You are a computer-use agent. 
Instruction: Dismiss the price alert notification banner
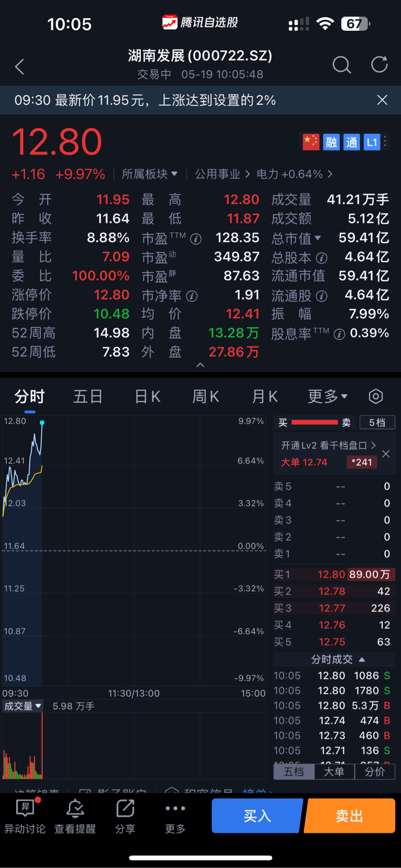coord(382,100)
